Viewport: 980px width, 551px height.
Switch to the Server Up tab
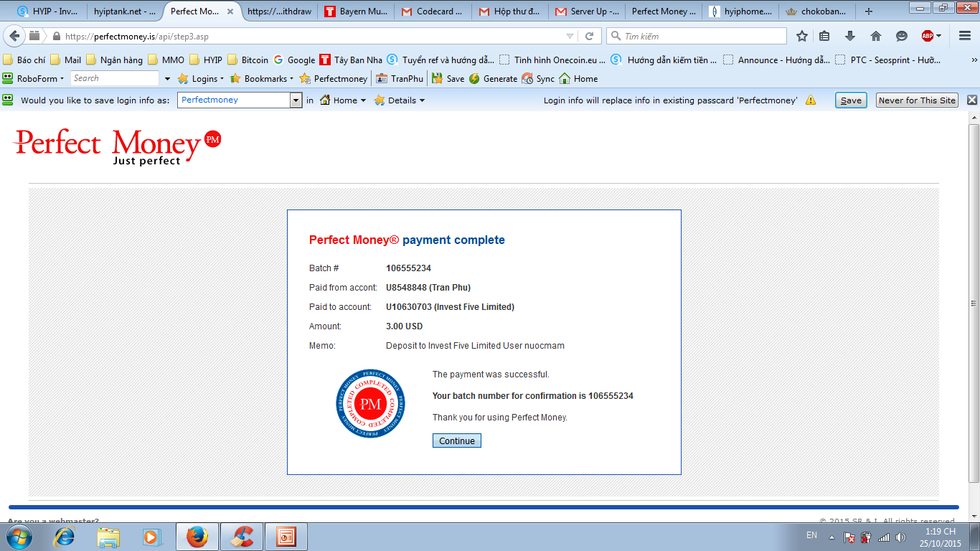(x=587, y=11)
